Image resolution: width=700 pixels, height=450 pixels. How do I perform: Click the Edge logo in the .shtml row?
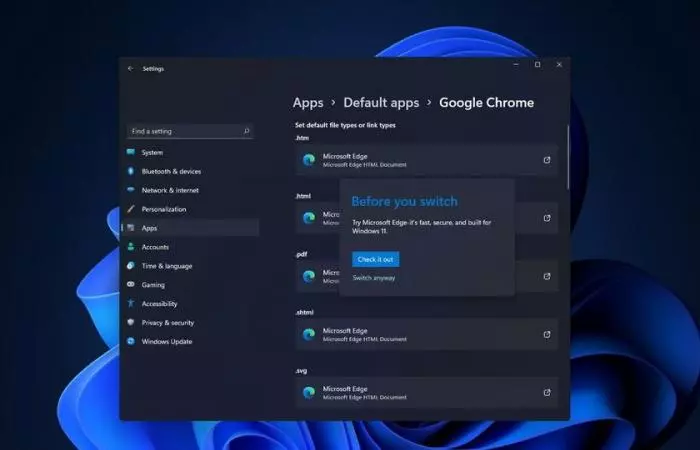pos(309,334)
